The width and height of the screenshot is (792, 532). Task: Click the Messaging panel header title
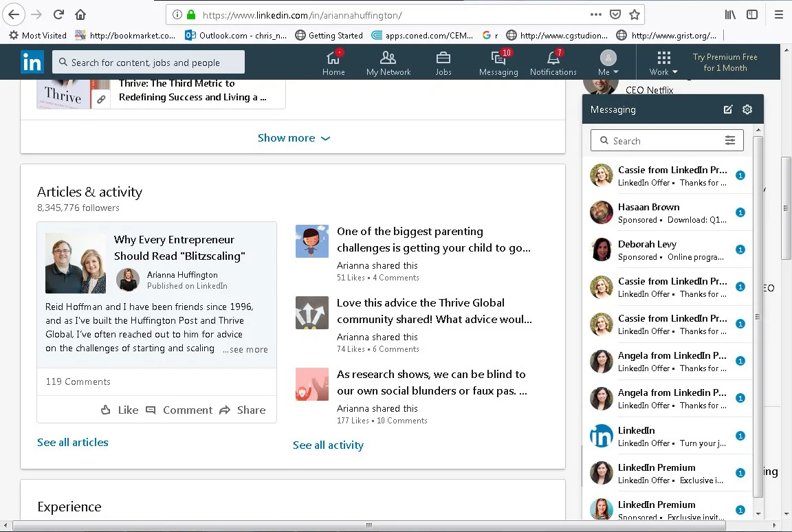[x=613, y=109]
